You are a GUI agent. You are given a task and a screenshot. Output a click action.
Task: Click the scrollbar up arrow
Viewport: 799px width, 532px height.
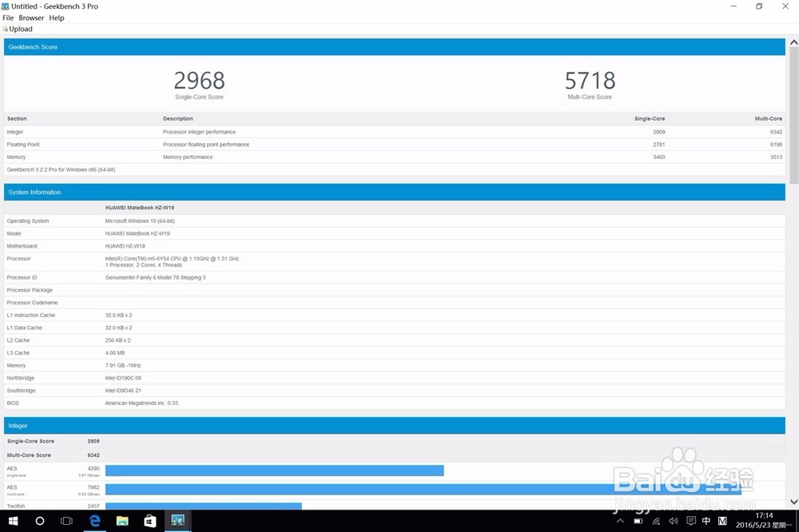[x=794, y=43]
